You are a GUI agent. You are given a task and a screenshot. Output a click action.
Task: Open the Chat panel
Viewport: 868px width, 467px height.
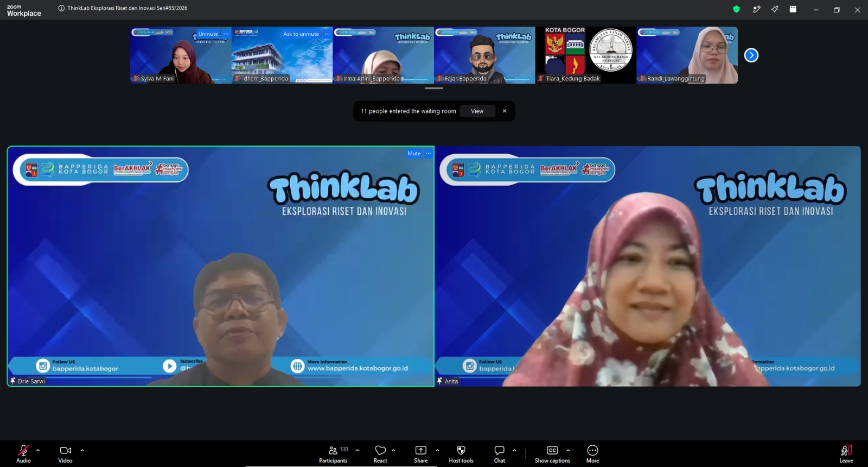point(499,453)
